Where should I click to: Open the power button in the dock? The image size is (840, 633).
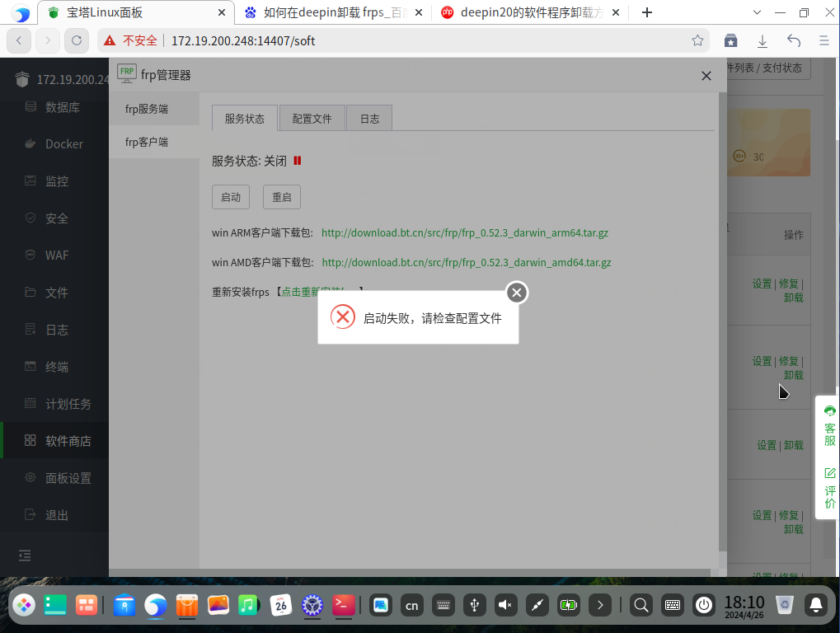pyautogui.click(x=703, y=605)
